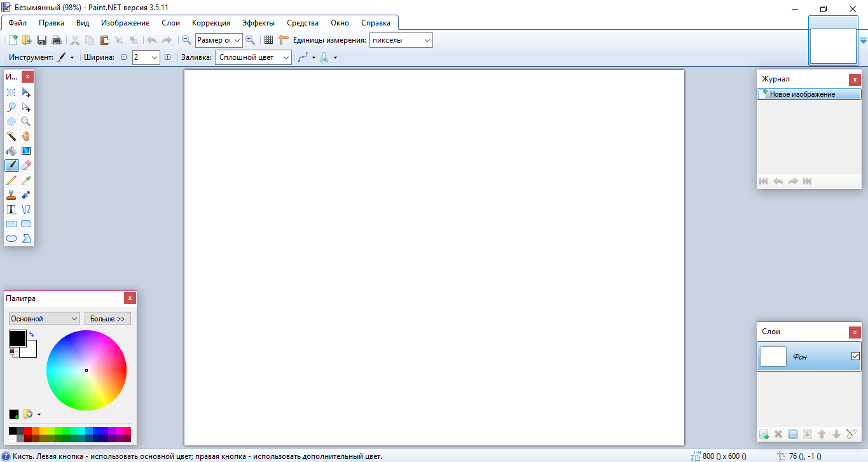The height and width of the screenshot is (462, 868).
Task: Toggle visibility checkbox of Фон layer
Action: click(x=855, y=356)
